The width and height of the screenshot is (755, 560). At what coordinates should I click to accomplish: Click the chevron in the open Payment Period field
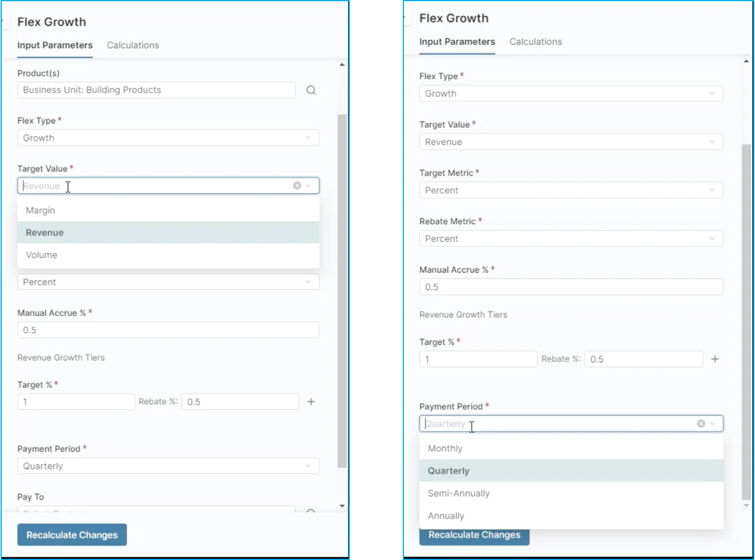(712, 424)
